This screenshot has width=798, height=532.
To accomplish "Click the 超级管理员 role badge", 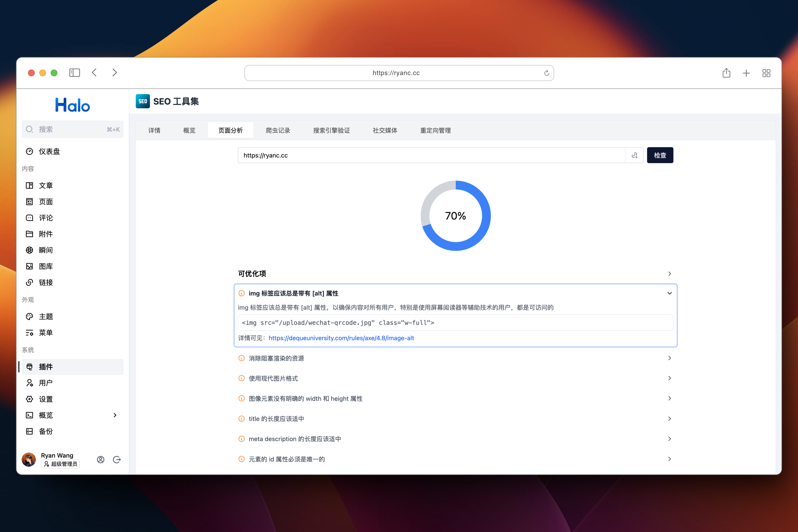I will [60, 464].
